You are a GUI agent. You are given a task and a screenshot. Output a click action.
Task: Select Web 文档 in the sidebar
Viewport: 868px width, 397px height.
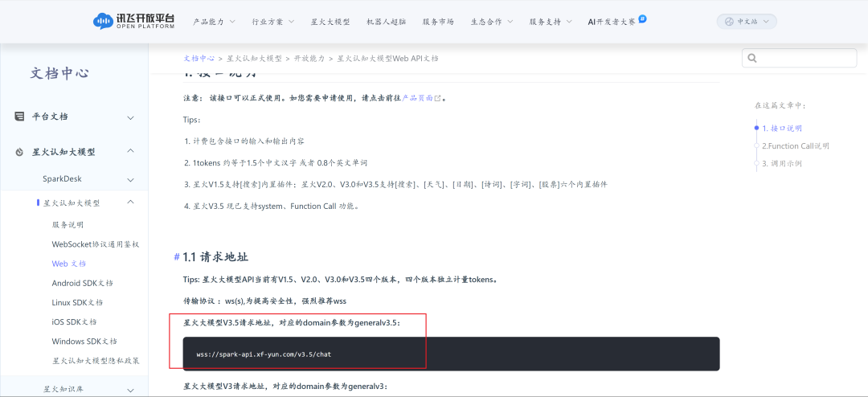click(x=68, y=264)
